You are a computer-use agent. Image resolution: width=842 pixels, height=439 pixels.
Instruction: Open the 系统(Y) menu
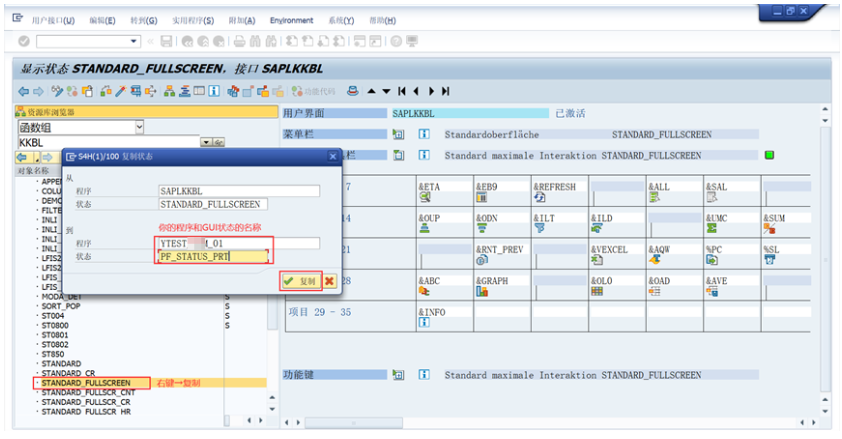pos(341,20)
